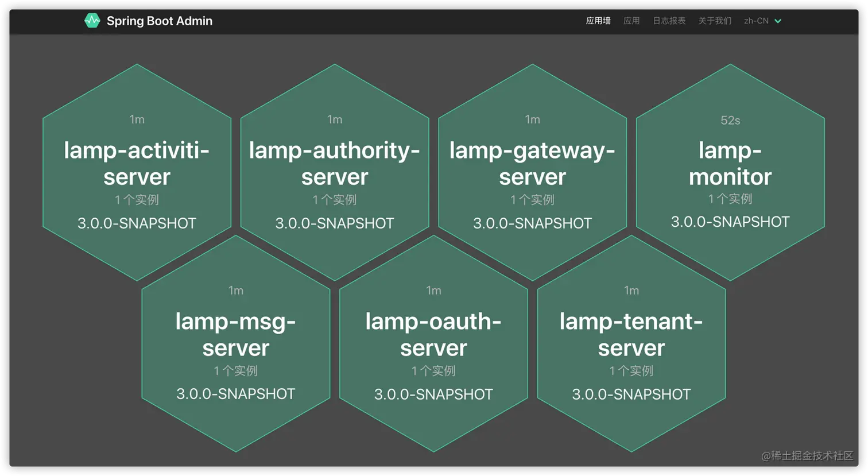Open the 关于我们 page
Viewport: 868px width, 476px height.
click(x=715, y=21)
